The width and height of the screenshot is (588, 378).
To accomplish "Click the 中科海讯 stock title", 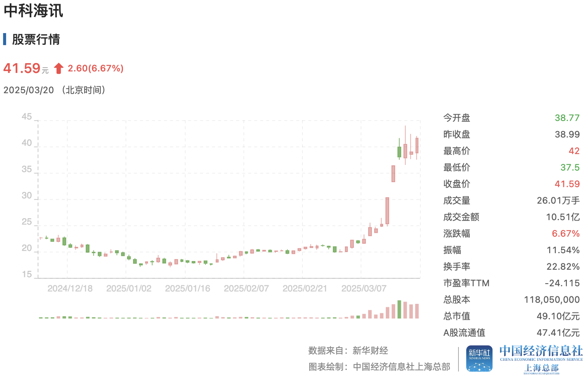I will [x=33, y=11].
